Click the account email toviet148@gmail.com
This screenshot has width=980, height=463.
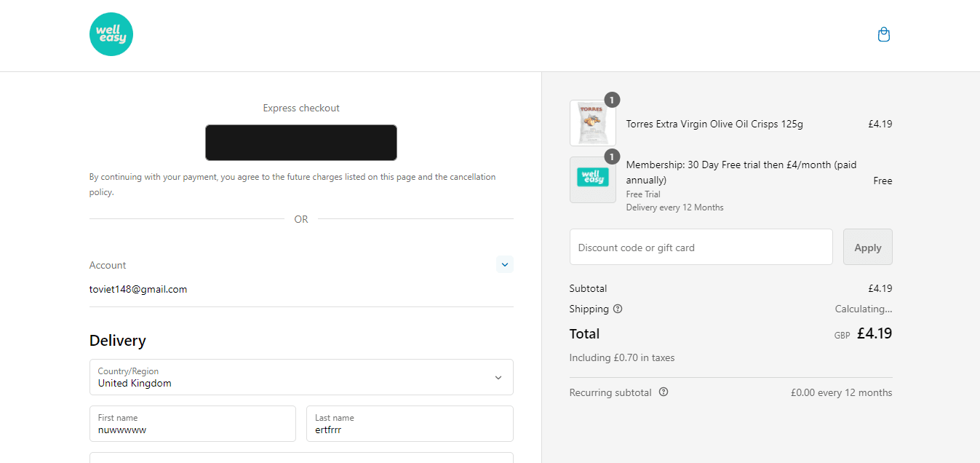point(138,289)
